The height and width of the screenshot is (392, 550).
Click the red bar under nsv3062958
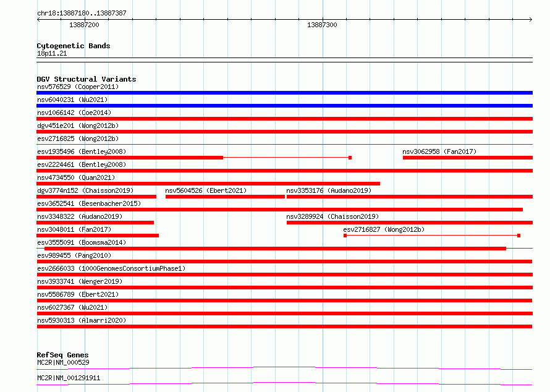coord(468,158)
